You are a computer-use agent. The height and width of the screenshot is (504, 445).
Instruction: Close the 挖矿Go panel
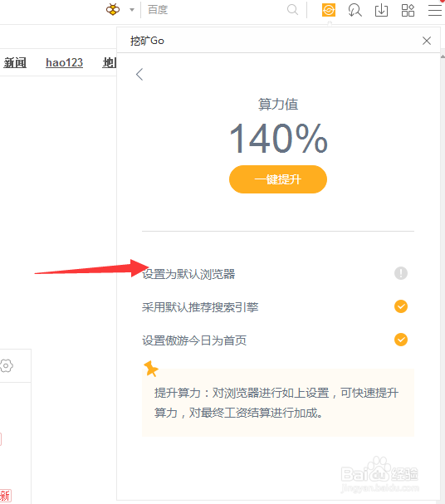click(x=427, y=41)
